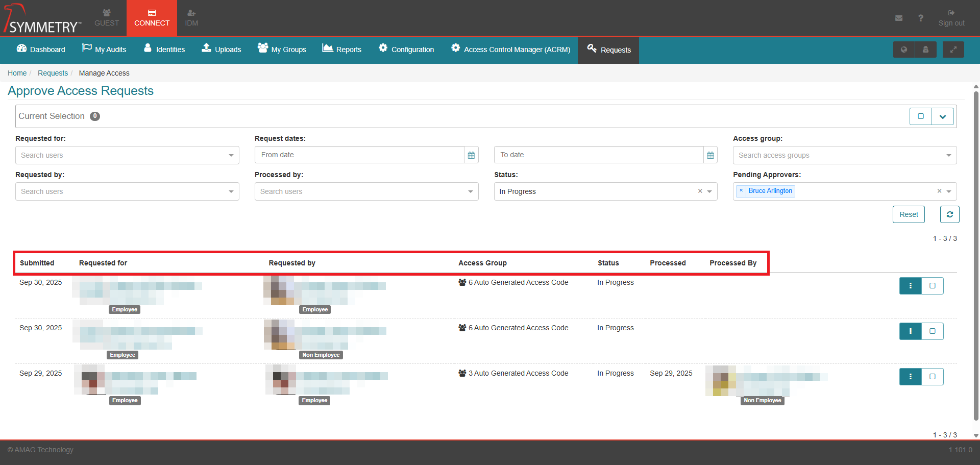The width and height of the screenshot is (980, 465).
Task: Click the mail envelope icon in header
Action: 898,18
